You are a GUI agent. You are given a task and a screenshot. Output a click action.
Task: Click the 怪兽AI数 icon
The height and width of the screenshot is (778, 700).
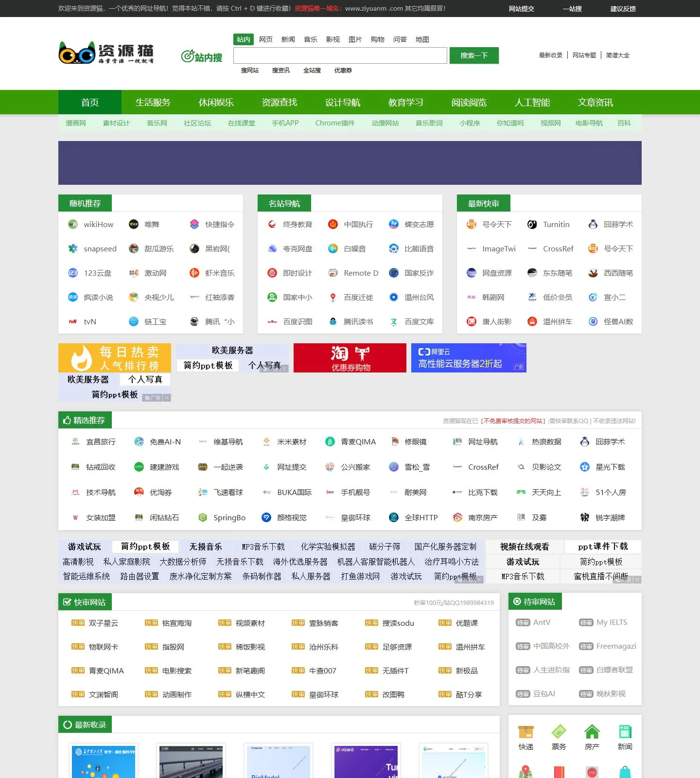click(x=593, y=321)
